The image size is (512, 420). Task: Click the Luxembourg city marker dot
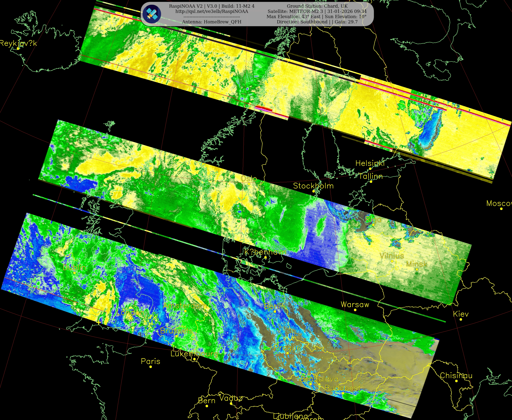click(x=194, y=359)
